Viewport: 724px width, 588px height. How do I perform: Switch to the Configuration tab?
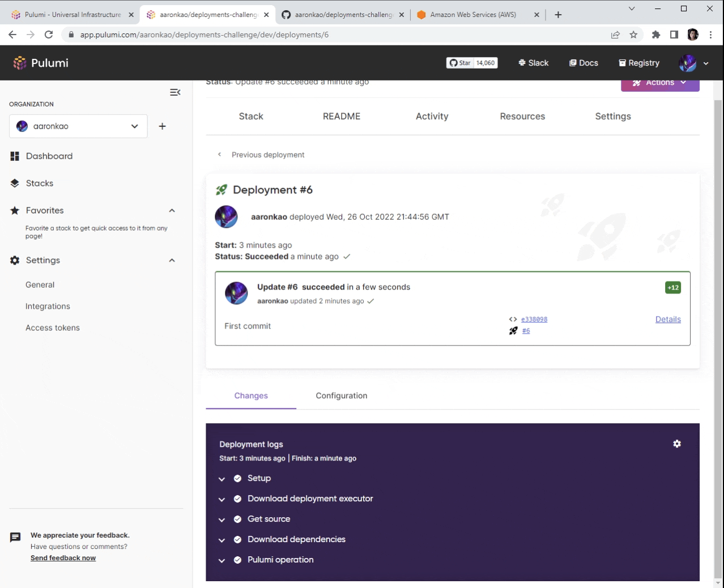(x=342, y=395)
